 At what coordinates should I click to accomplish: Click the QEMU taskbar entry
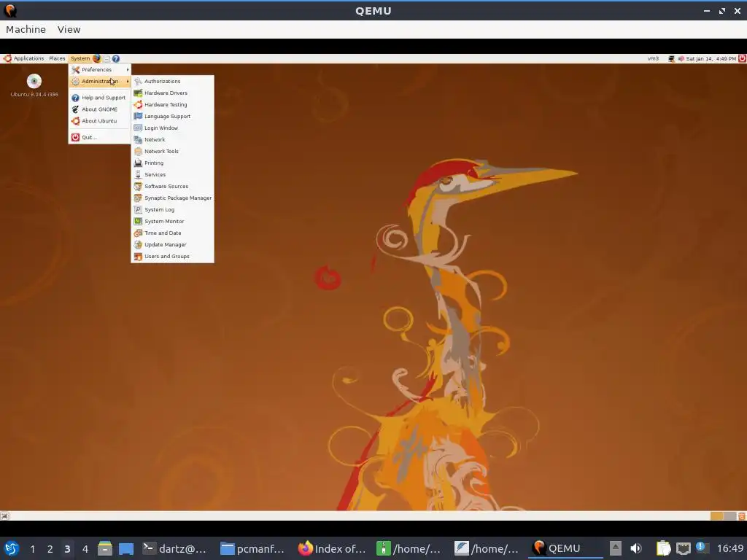(565, 549)
